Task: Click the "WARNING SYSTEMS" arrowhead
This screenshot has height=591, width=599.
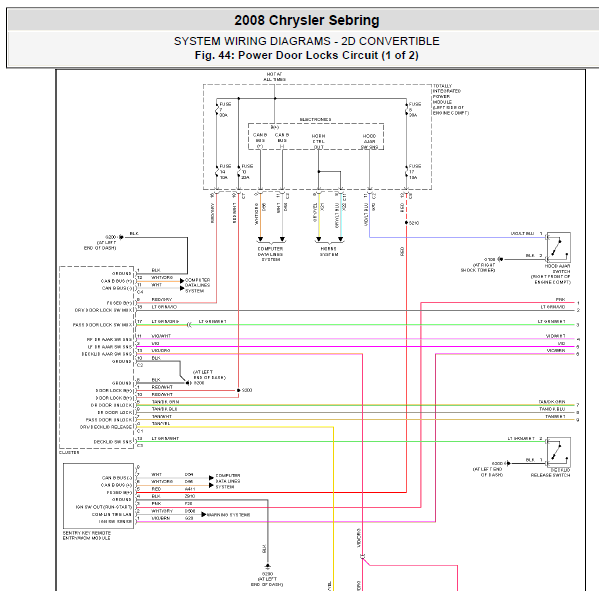Action: (204, 515)
